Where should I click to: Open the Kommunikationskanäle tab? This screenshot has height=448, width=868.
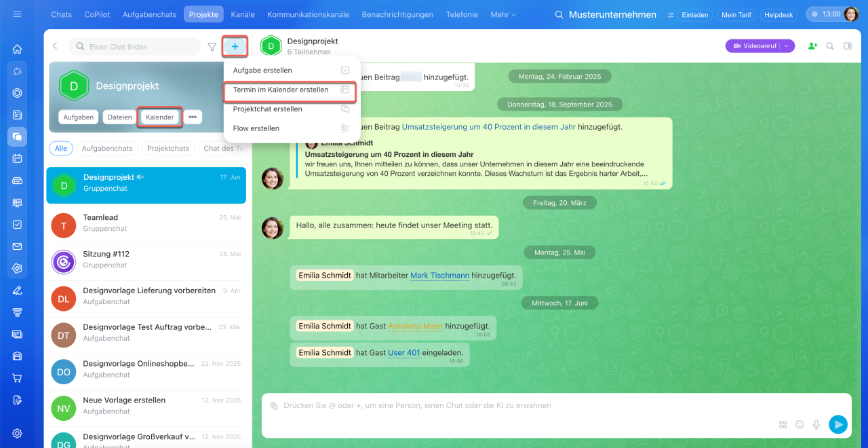pos(309,14)
